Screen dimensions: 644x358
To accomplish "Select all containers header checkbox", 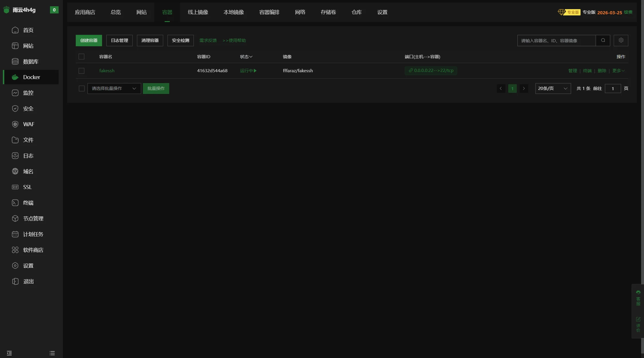I will click(81, 57).
